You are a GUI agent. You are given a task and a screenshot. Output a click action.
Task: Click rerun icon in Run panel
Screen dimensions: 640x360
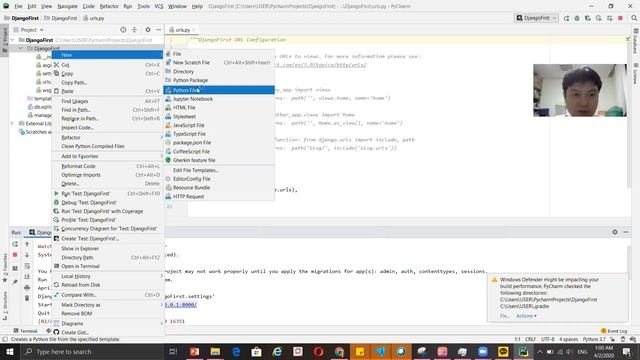[x=15, y=244]
